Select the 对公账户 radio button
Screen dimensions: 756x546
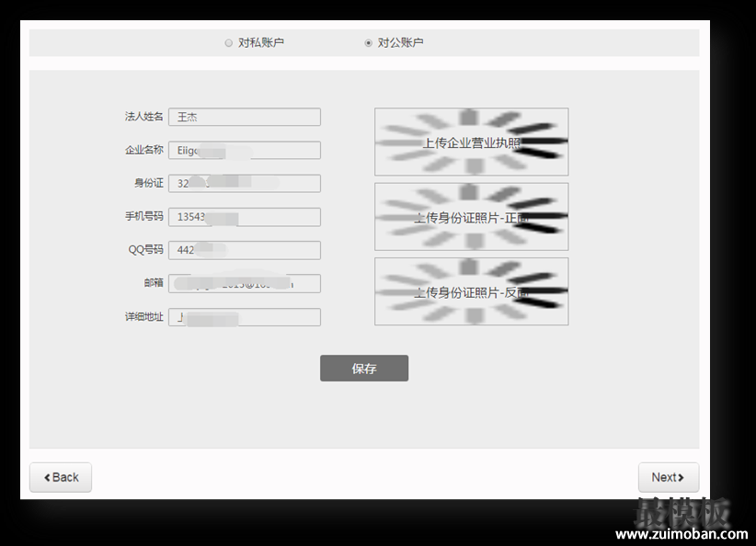click(369, 43)
